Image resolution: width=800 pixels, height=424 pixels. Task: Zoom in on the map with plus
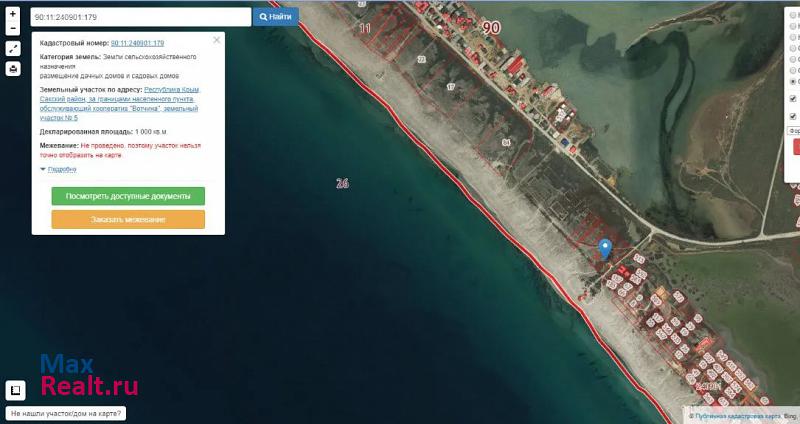point(13,15)
